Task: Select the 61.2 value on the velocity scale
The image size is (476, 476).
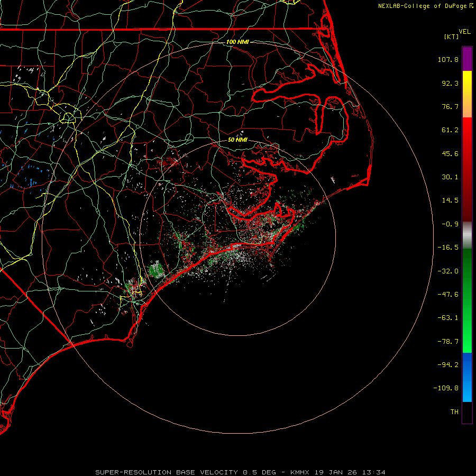Action: click(x=450, y=130)
